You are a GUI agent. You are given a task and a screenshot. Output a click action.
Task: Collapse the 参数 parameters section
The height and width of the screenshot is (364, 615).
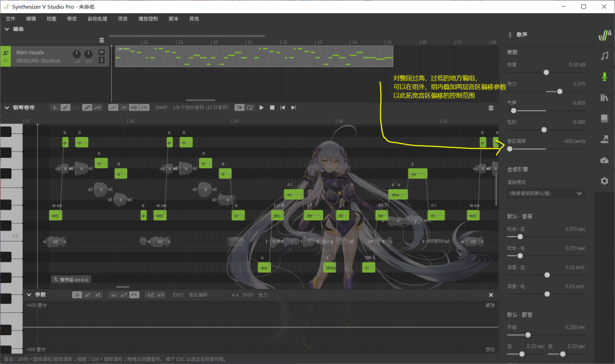tap(29, 294)
